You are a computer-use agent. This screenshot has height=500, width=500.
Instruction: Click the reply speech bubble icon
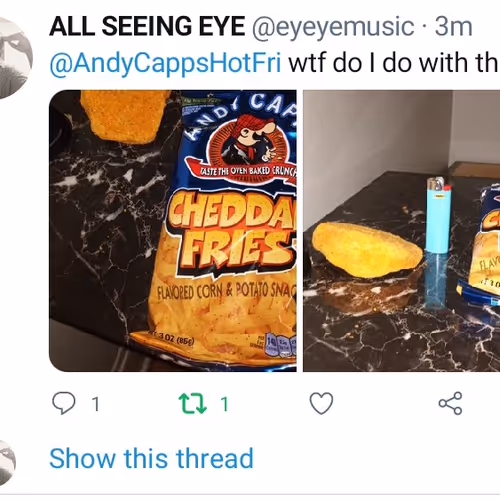point(64,403)
